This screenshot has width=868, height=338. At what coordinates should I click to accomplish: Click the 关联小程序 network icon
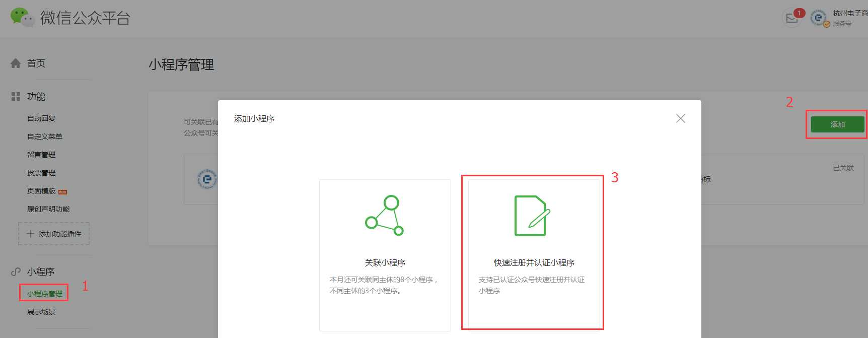(x=385, y=216)
